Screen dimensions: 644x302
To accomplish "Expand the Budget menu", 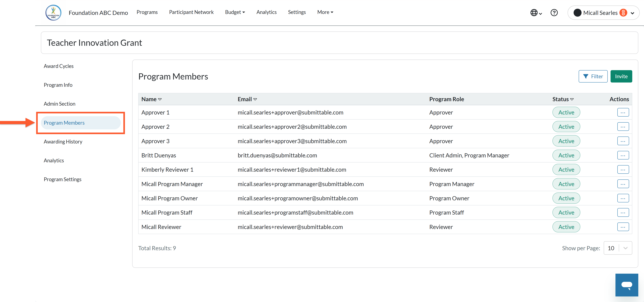I will [x=235, y=12].
